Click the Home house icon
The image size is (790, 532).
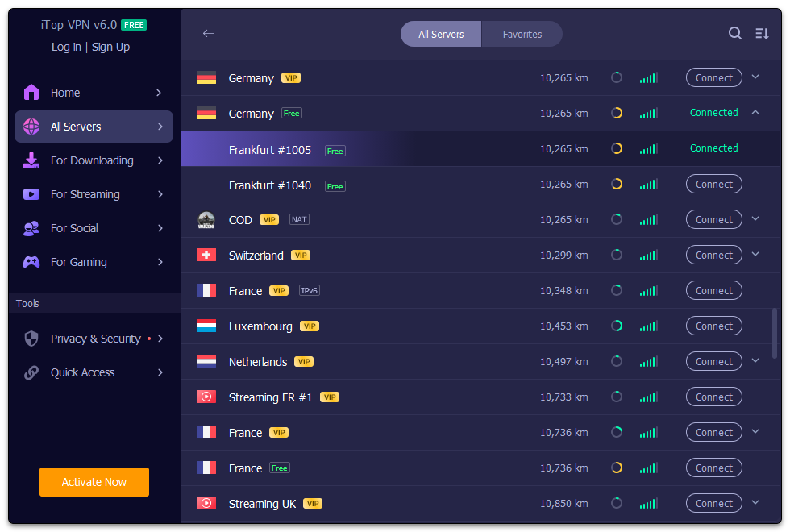[x=31, y=93]
